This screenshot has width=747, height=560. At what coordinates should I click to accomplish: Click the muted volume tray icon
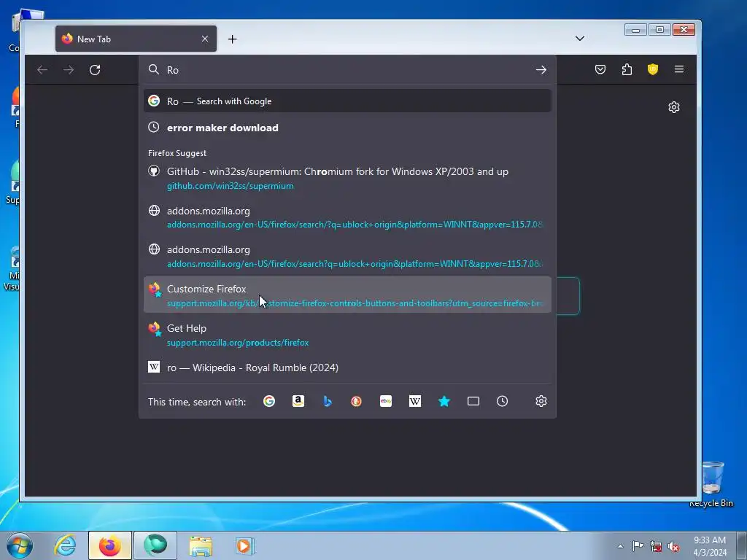point(673,546)
